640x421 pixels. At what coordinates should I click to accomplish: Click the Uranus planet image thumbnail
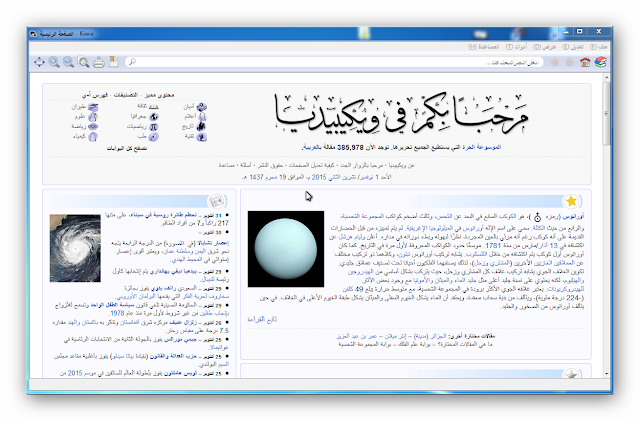(x=286, y=249)
